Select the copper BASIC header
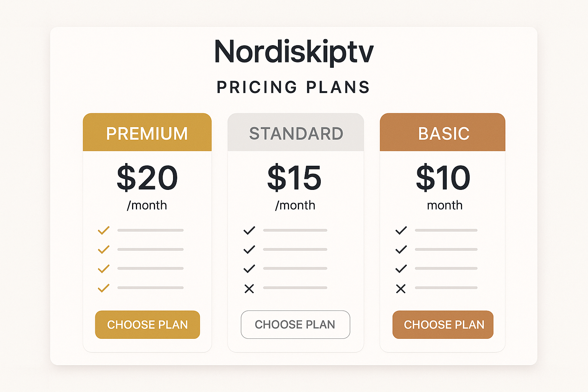 click(x=443, y=132)
